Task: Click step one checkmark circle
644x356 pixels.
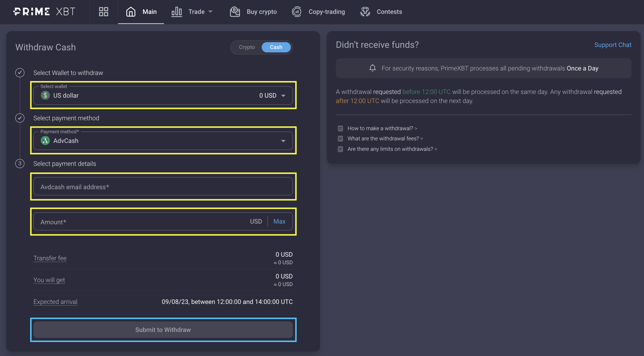Action: 20,73
